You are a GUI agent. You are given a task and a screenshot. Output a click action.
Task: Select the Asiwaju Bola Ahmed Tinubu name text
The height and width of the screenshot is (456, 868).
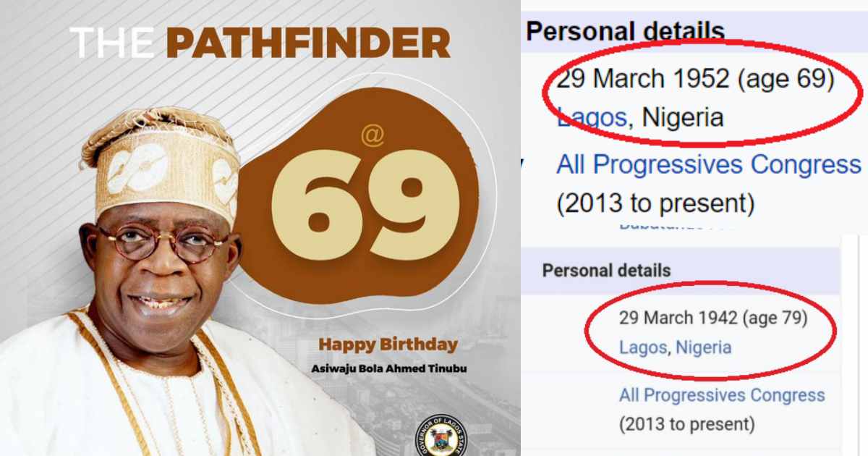pos(388,368)
